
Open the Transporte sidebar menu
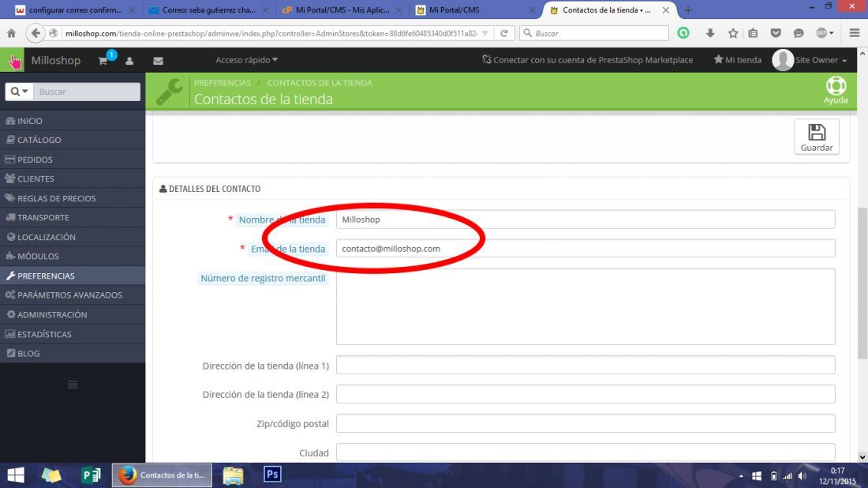pyautogui.click(x=73, y=217)
